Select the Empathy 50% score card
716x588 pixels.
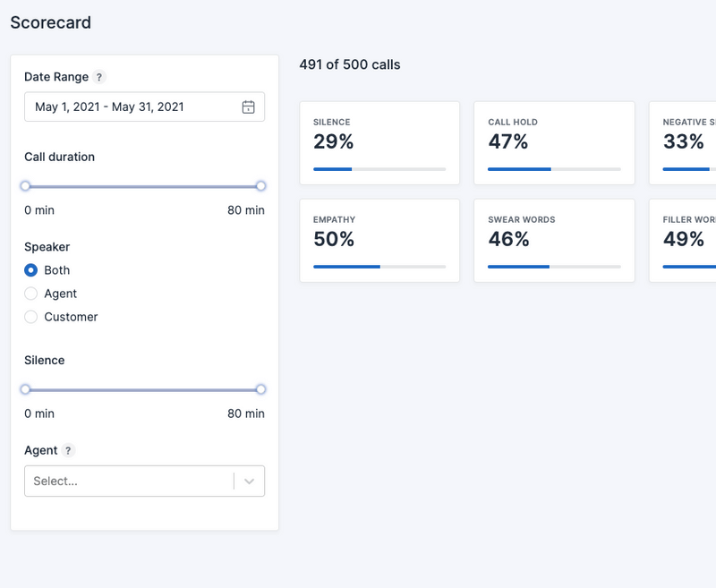(379, 241)
